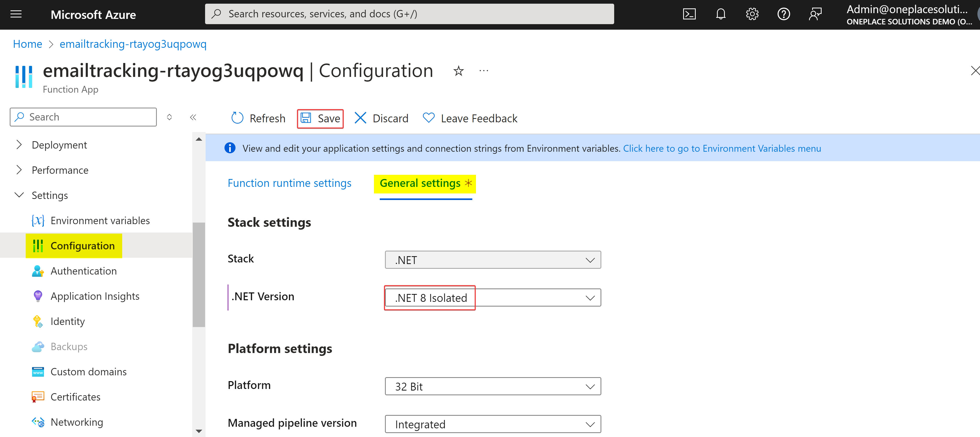Open the Azure Cloud Shell icon
980x437 pixels.
point(689,14)
